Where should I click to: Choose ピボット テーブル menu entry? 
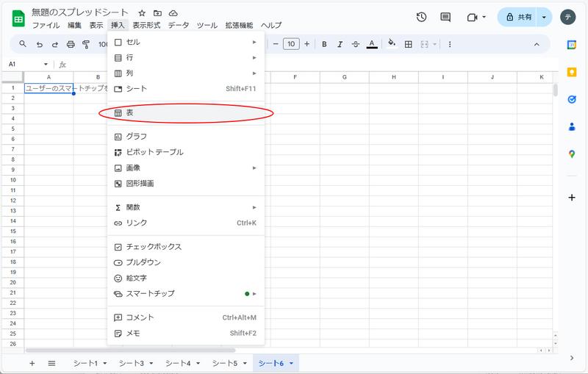click(x=154, y=152)
